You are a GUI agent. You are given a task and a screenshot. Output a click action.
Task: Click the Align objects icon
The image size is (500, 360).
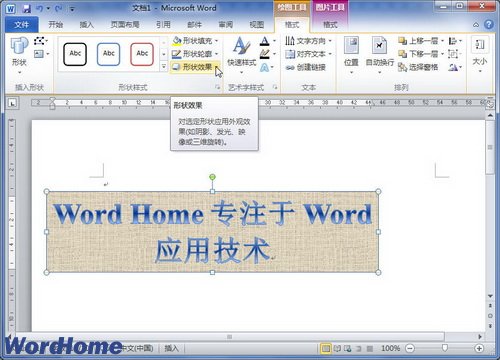click(455, 41)
